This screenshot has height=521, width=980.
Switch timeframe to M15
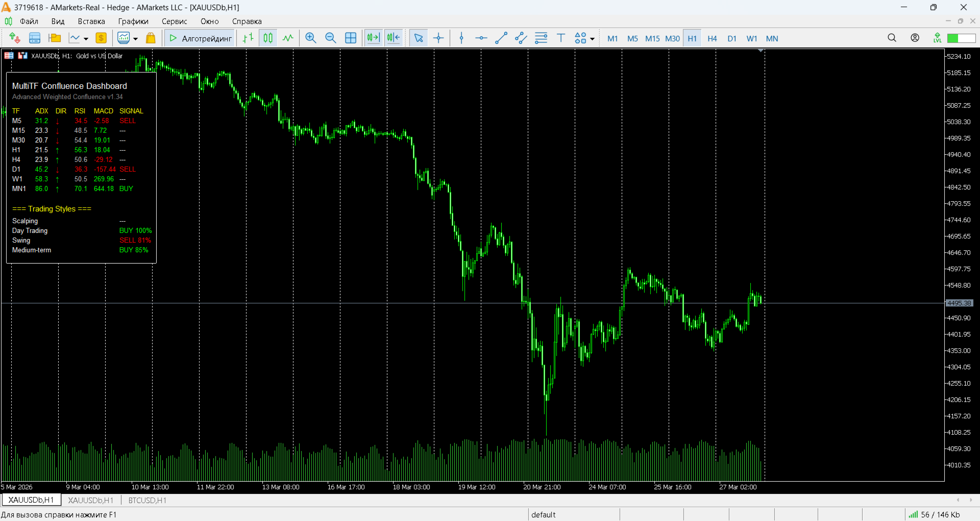tap(652, 38)
